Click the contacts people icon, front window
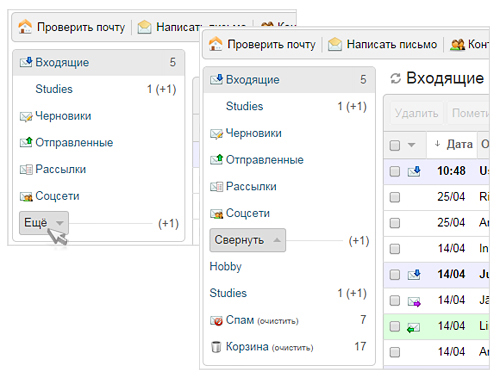Image resolution: width=500 pixels, height=378 pixels. 457,44
